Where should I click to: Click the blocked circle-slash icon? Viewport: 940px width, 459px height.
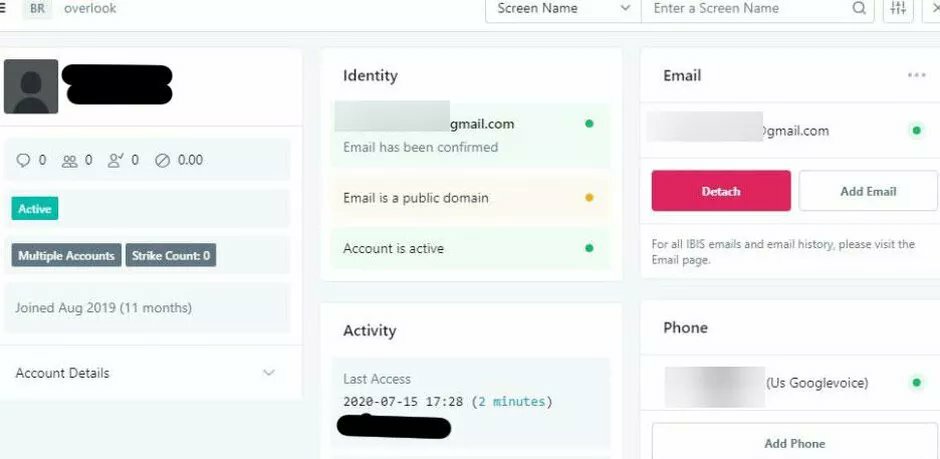(x=162, y=160)
